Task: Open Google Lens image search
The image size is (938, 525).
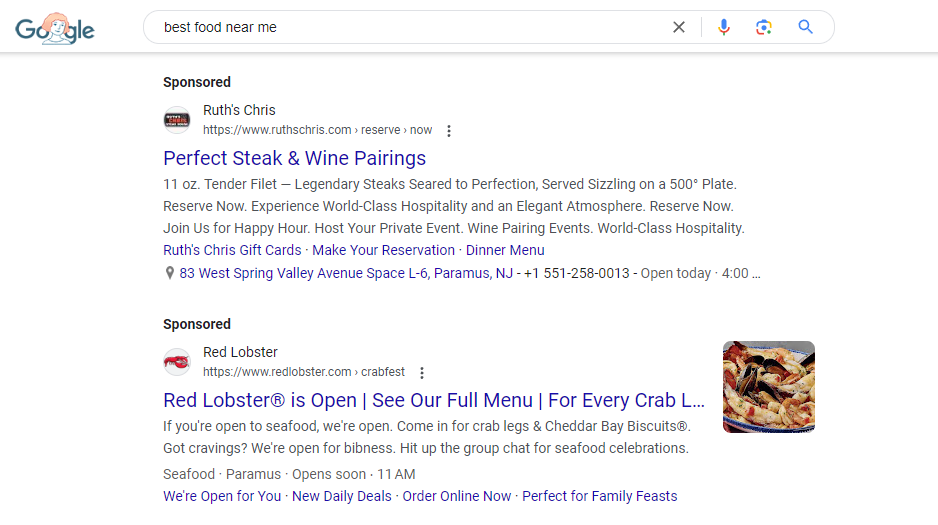Action: point(763,27)
